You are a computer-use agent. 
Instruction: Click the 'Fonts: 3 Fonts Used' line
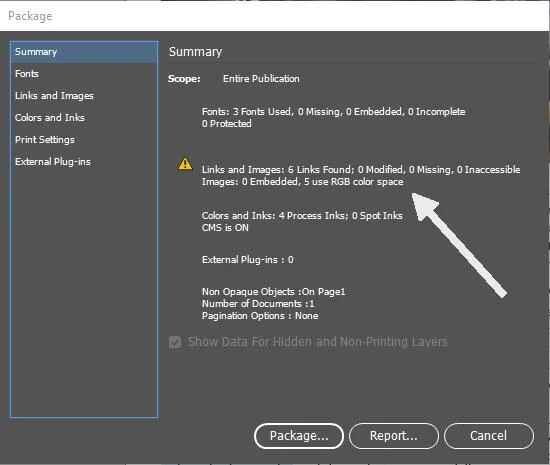click(334, 112)
